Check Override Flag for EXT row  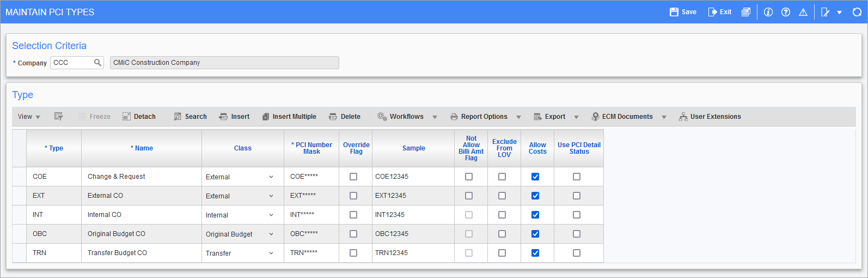click(x=353, y=196)
